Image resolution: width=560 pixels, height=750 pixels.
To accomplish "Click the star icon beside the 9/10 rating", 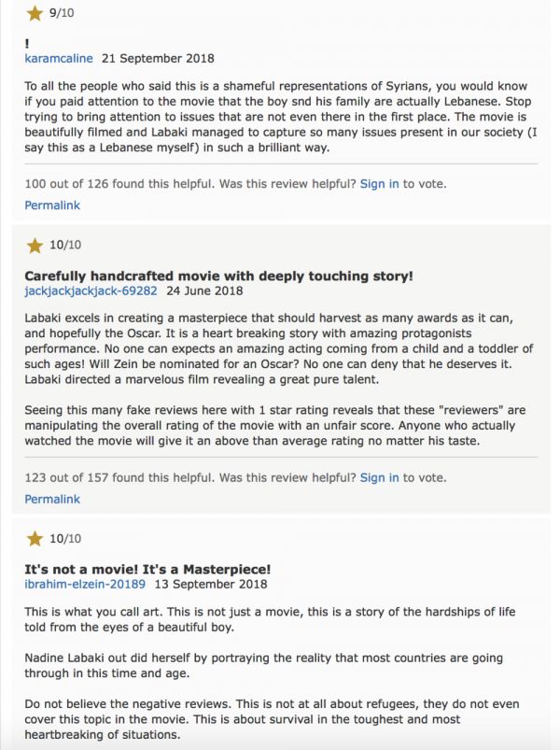I will 35,13.
